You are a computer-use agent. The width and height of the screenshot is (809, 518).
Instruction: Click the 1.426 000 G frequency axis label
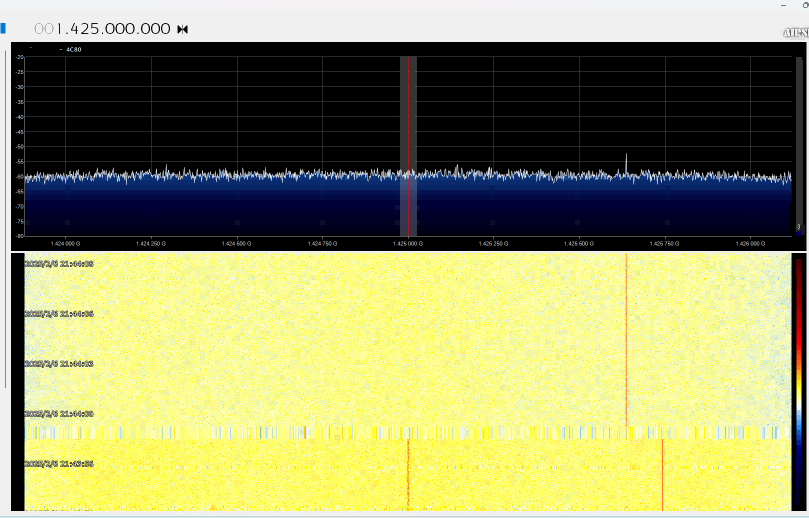749,243
